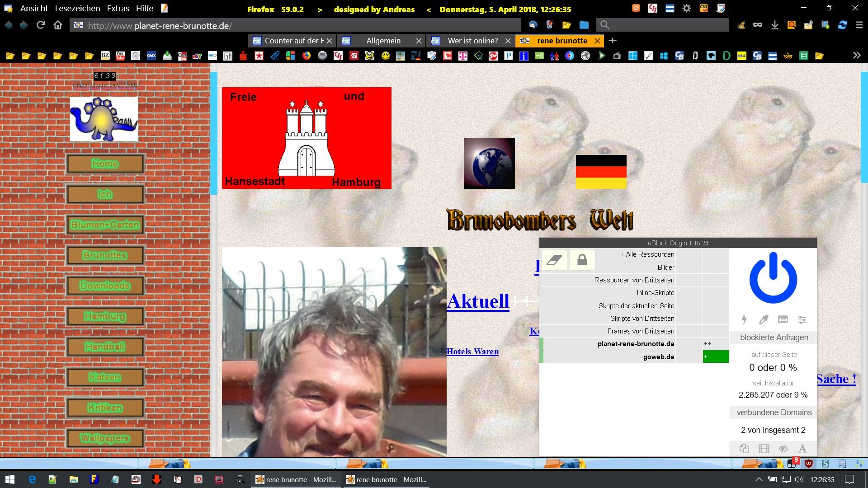
Task: Open the uBlock request logger icon
Action: (783, 320)
